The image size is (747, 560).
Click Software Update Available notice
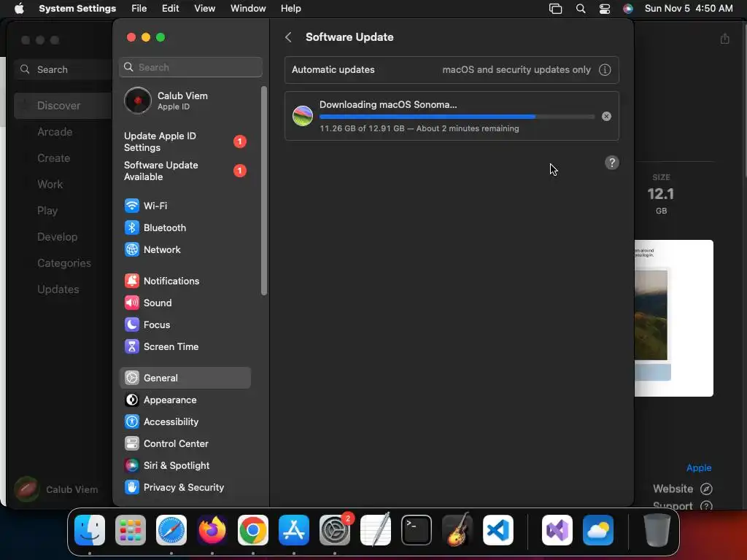tap(185, 171)
